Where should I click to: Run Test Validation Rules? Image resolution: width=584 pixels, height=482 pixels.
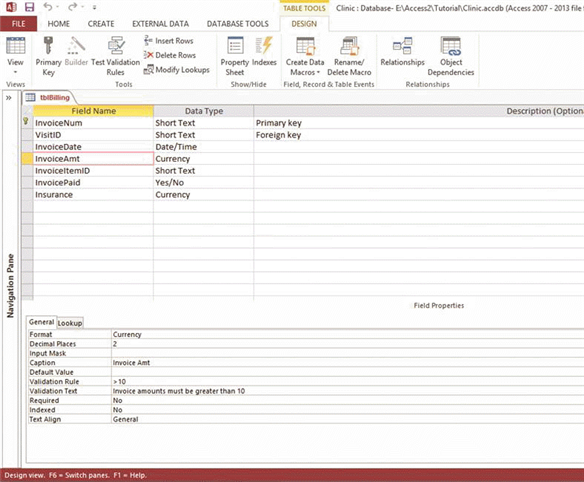pos(115,56)
